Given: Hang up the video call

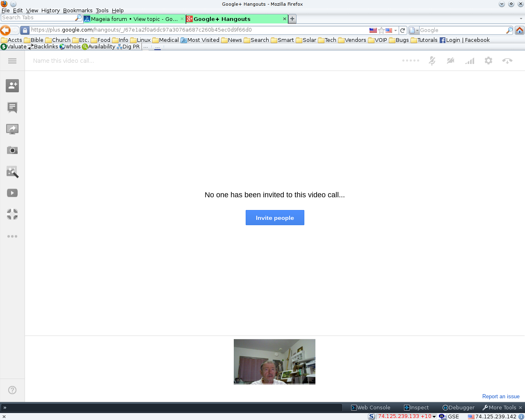Looking at the screenshot, I should (507, 61).
